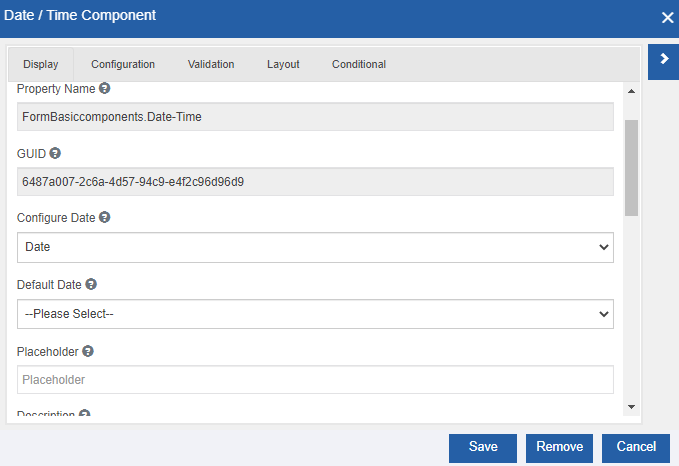Open the Configure Date dropdown
The width and height of the screenshot is (679, 466).
coord(315,247)
